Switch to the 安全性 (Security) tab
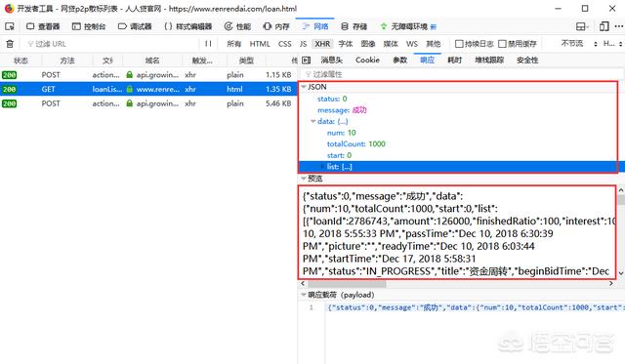Viewport: 625px width, 364px height. pos(527,61)
